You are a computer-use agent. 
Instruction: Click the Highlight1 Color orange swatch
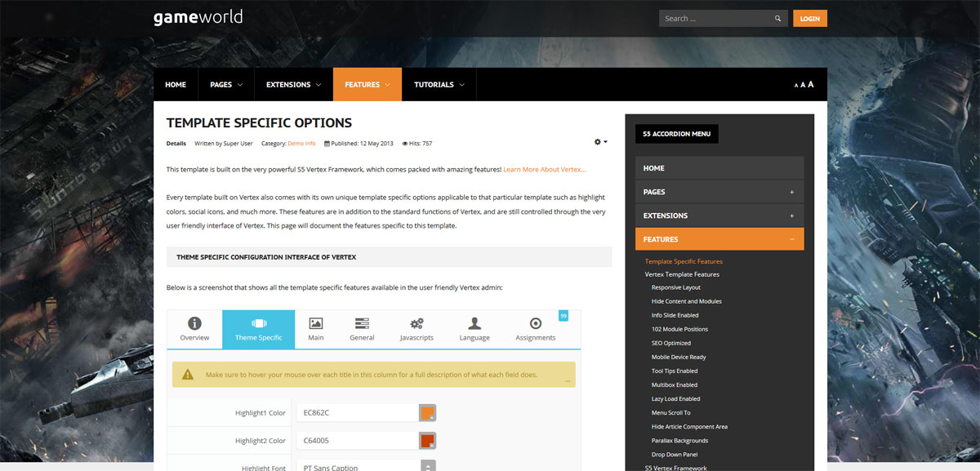pos(426,413)
